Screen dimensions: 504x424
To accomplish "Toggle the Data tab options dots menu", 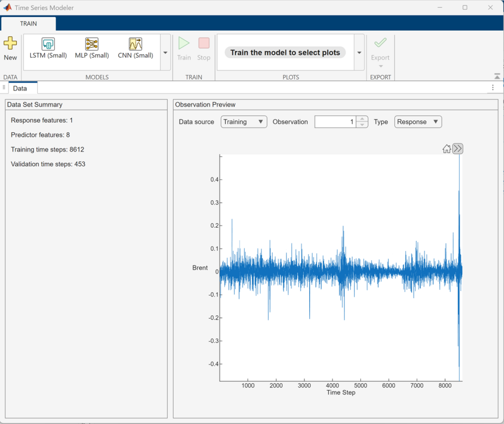I will pos(494,88).
